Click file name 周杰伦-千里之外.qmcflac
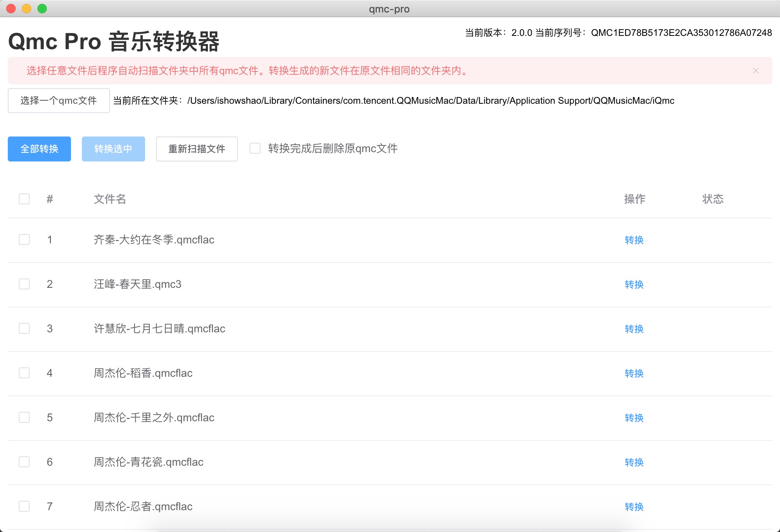Screen dimensions: 780x532 tap(154, 418)
